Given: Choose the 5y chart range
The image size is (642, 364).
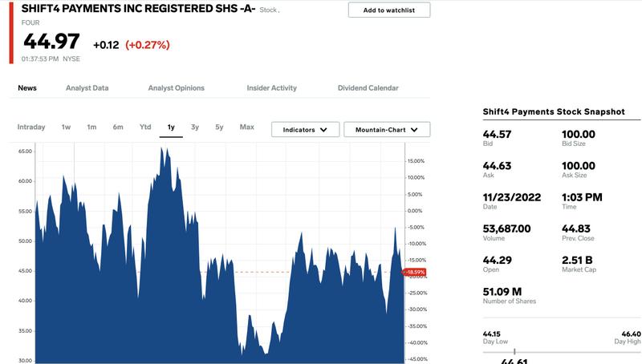Looking at the screenshot, I should pyautogui.click(x=219, y=127).
